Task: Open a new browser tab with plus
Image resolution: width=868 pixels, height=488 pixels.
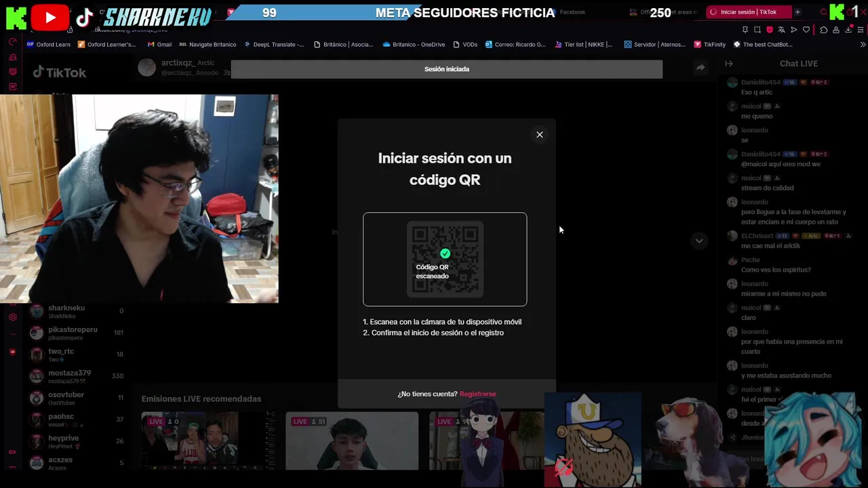Action: tap(797, 12)
